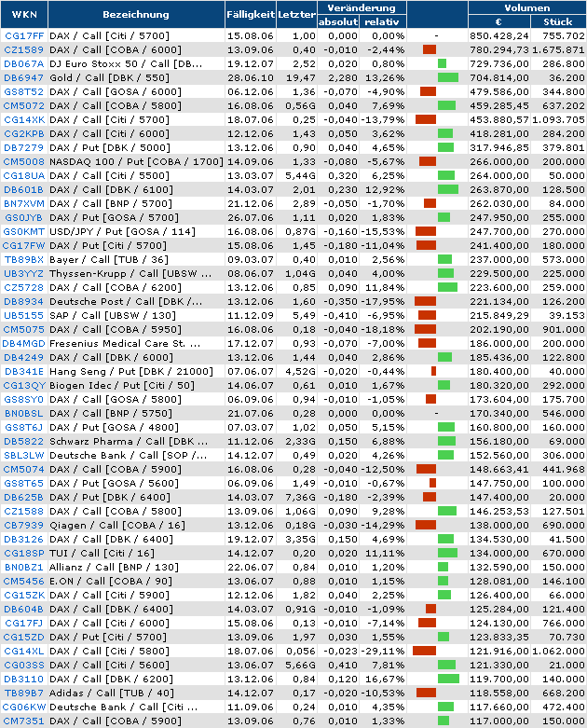This screenshot has height=728, width=587.
Task: Open WKN CM5075
Action: point(23,329)
